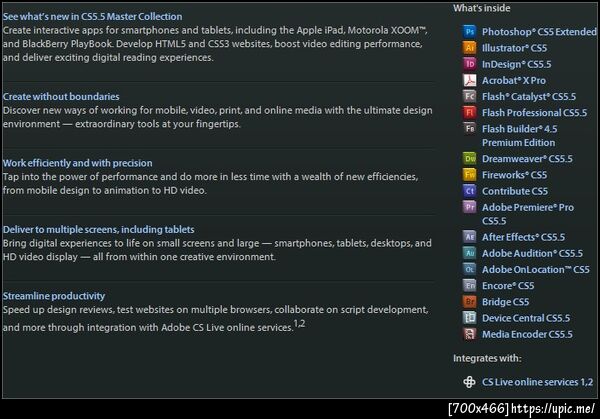Click text "from mobile design to animation to HD video."
The width and height of the screenshot is (600, 419).
(104, 191)
